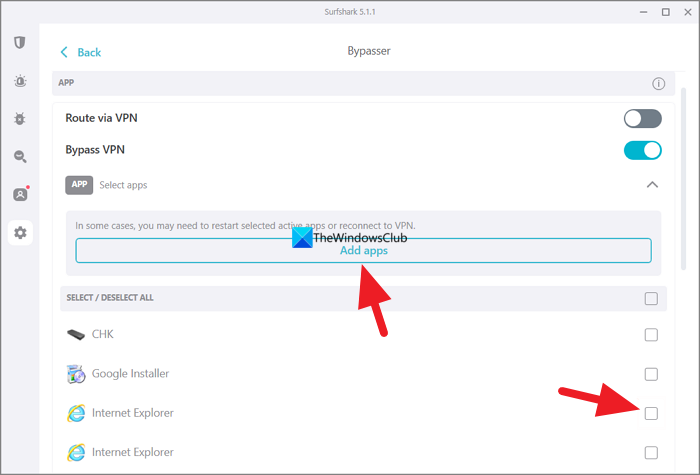Collapse the Select apps section chevron
This screenshot has width=700, height=475.
pyautogui.click(x=652, y=184)
